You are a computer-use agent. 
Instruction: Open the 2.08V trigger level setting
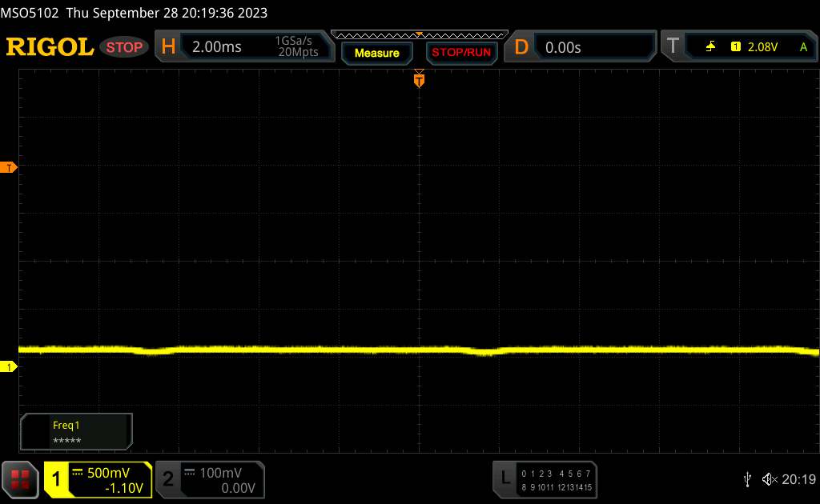[x=762, y=47]
